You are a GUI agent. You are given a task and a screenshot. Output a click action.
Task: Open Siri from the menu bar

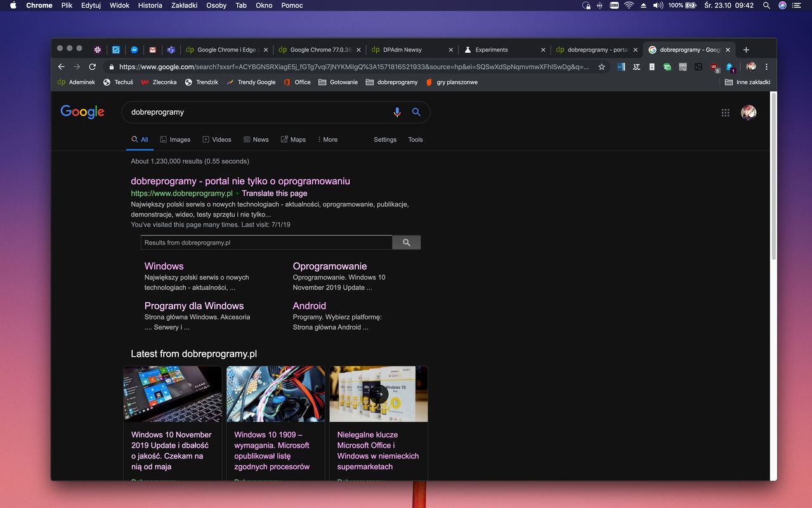pos(782,5)
